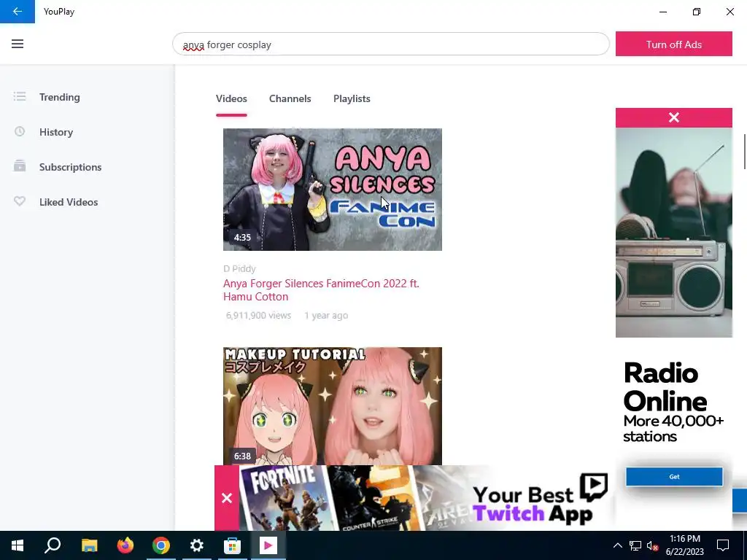Click the Subscriptions folder icon
Viewport: 747px width, 560px height.
tap(20, 166)
